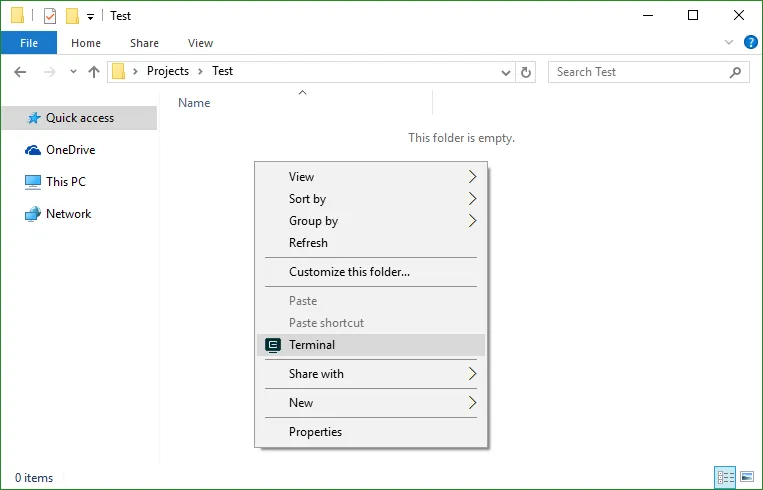Click the New Folder icon in title bar

(72, 16)
